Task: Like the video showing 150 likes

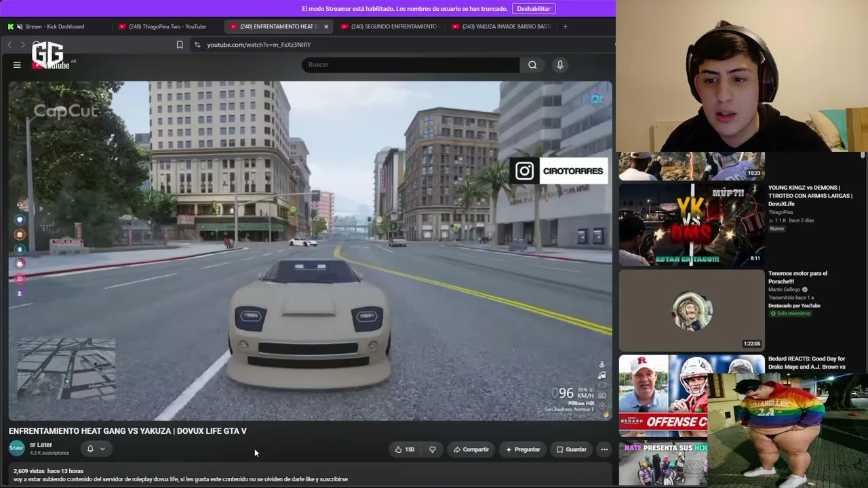Action: click(405, 449)
